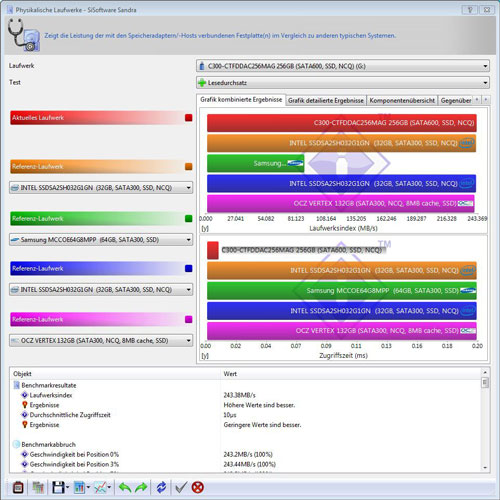Click the list scrollbar up arrow
The width and height of the screenshot is (500, 500).
485,372
